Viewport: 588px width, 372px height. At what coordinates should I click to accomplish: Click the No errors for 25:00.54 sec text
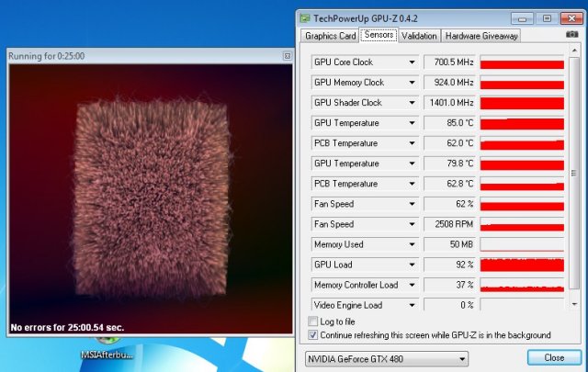coord(67,327)
